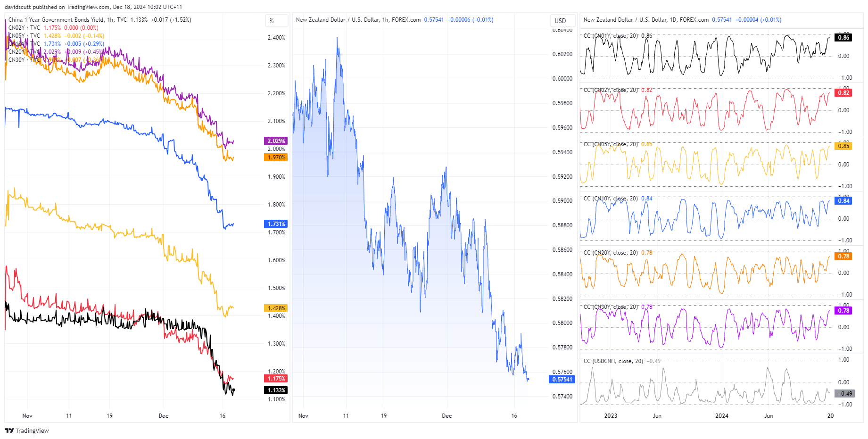Click the Dec label on the 1h NZD chart axis

447,416
